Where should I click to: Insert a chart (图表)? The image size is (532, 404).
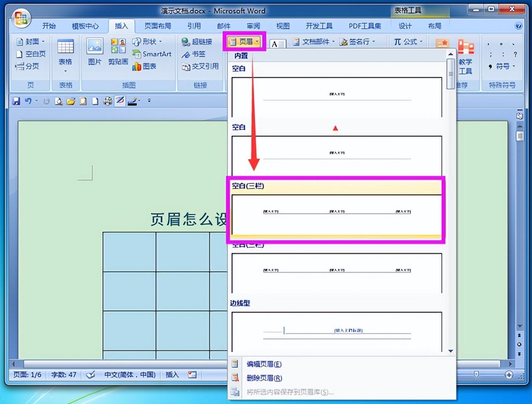point(144,66)
